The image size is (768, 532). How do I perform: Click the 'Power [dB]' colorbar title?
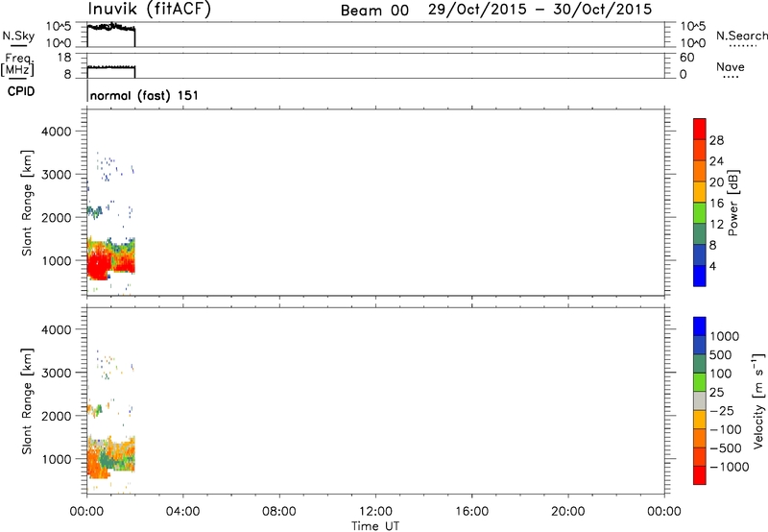(733, 203)
